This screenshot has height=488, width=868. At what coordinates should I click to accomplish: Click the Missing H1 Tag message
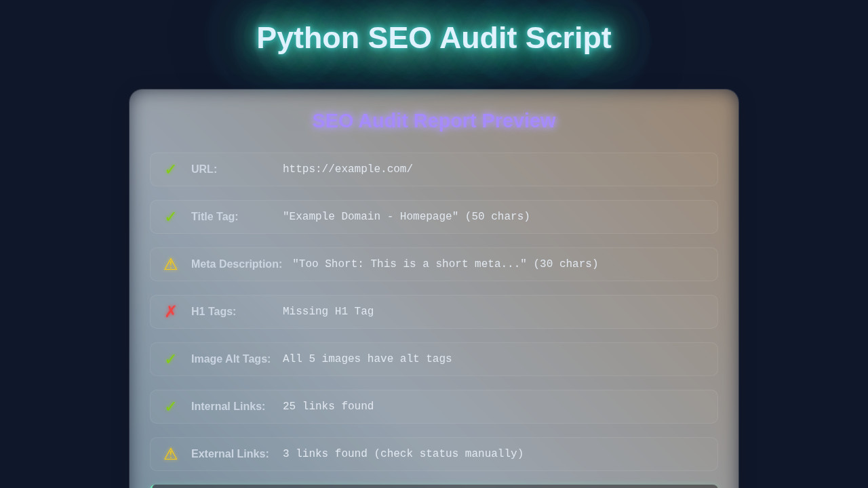328,312
